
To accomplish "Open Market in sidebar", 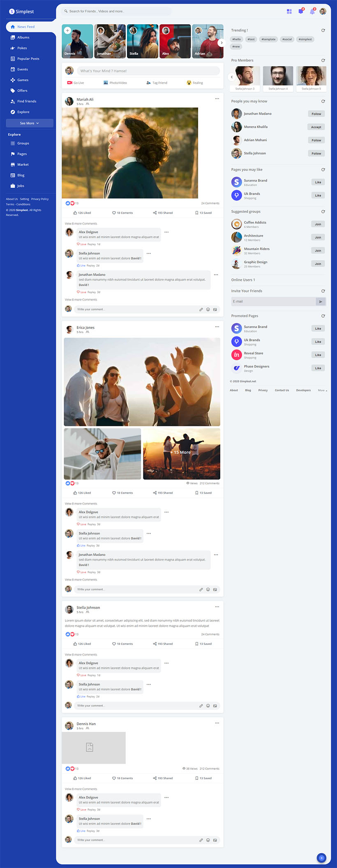I will point(19,165).
